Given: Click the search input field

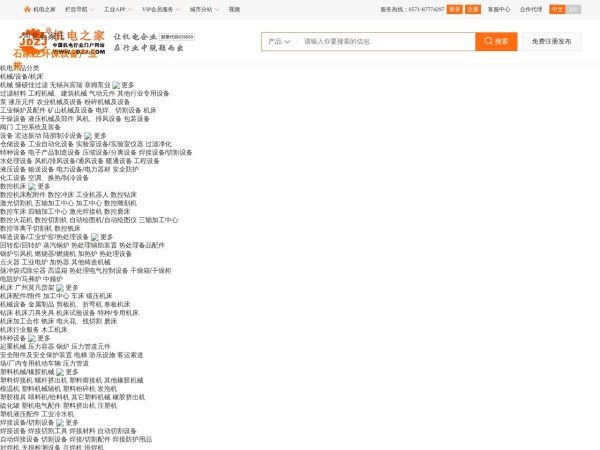Looking at the screenshot, I should [x=380, y=41].
